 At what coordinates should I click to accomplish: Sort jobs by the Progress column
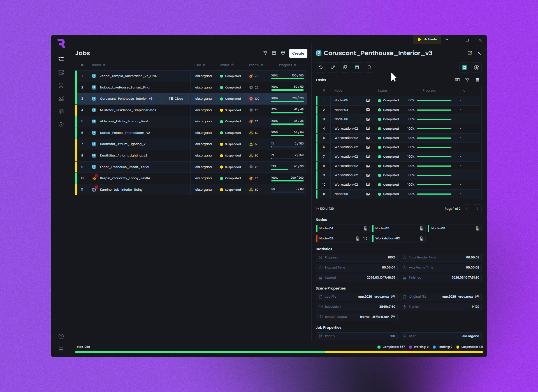(x=287, y=65)
